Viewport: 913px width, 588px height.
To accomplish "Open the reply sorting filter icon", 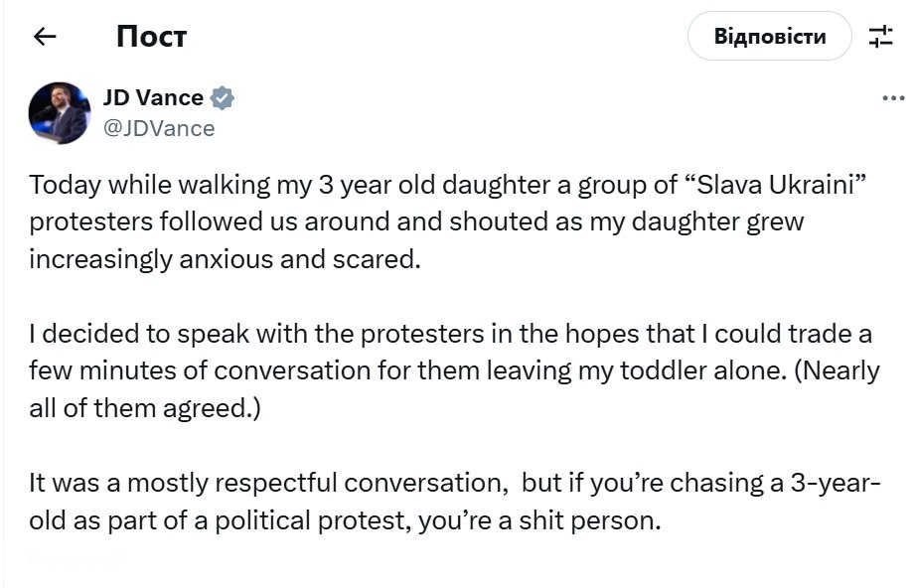I will [x=881, y=37].
